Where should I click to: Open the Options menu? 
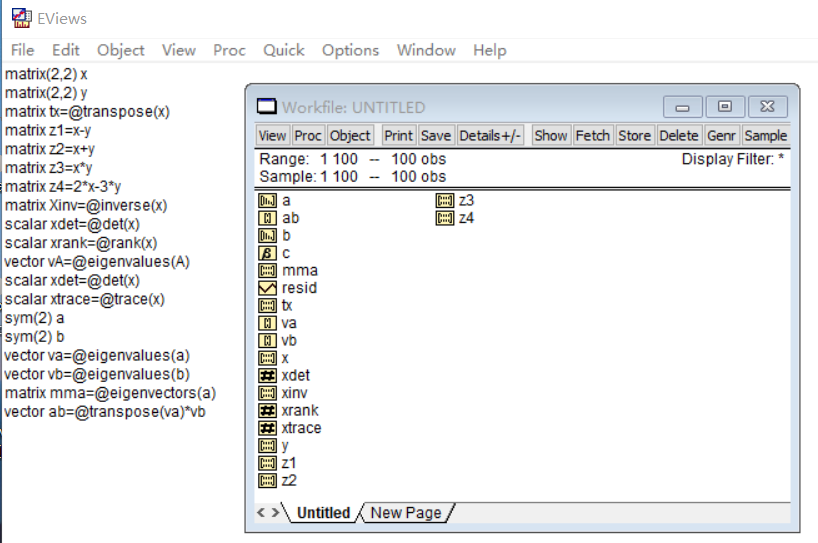(351, 50)
